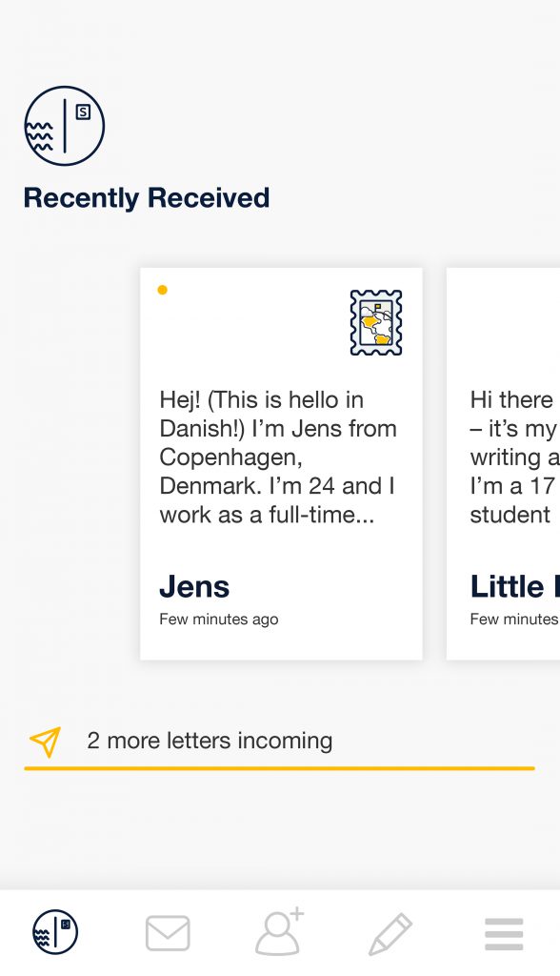Open the add friend person icon

coord(279,932)
